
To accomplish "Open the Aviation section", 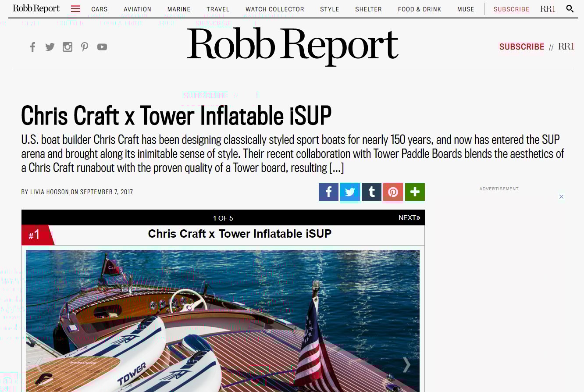I will [137, 9].
